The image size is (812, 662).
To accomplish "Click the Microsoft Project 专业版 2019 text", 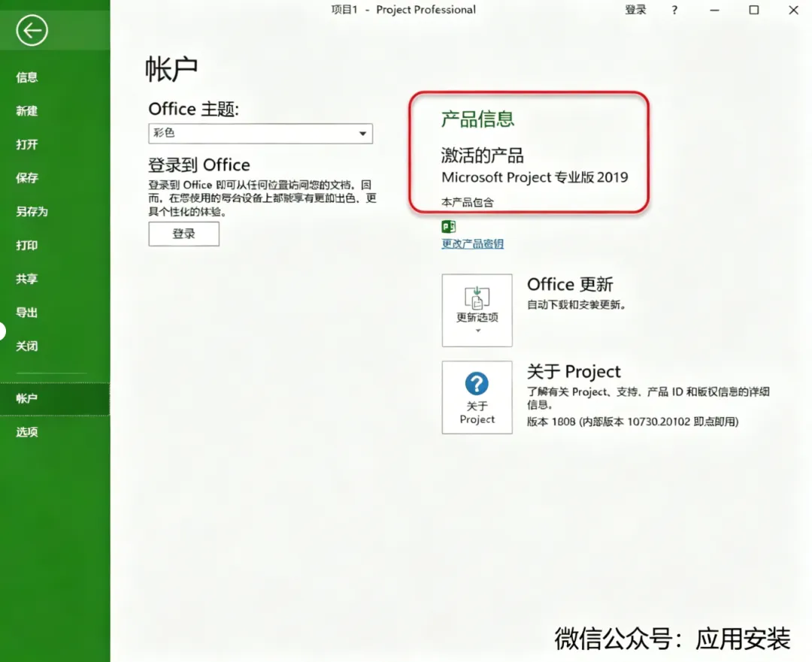I will pyautogui.click(x=535, y=177).
